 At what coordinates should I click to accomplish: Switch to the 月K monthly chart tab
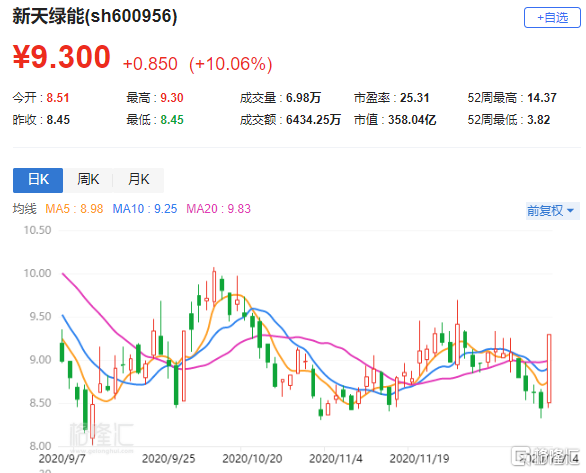[x=138, y=180]
